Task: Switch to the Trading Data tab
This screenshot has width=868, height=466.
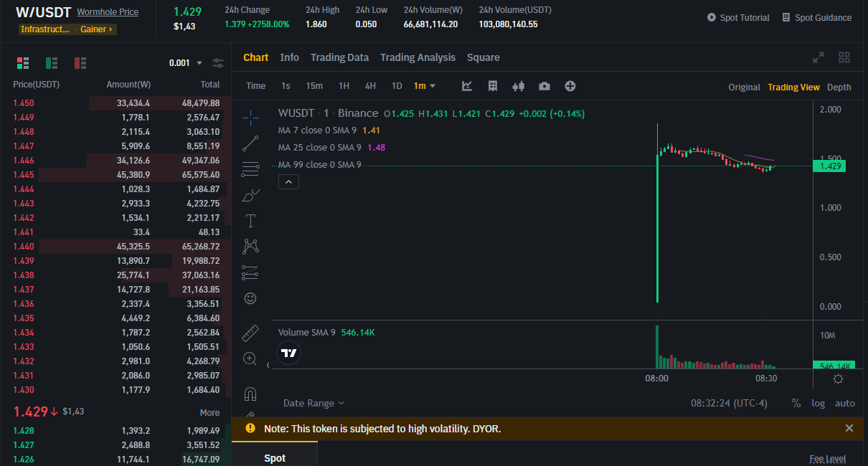Action: point(339,57)
